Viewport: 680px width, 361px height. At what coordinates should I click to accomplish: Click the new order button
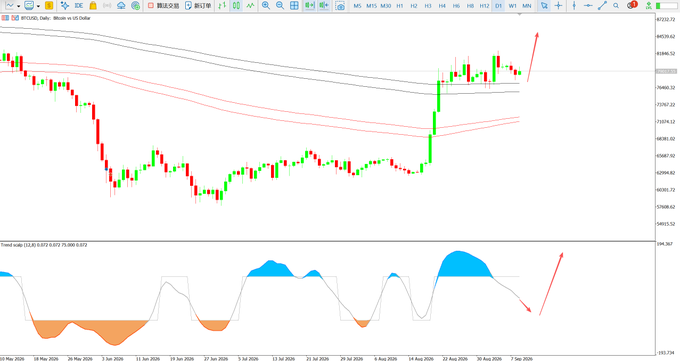[198, 6]
